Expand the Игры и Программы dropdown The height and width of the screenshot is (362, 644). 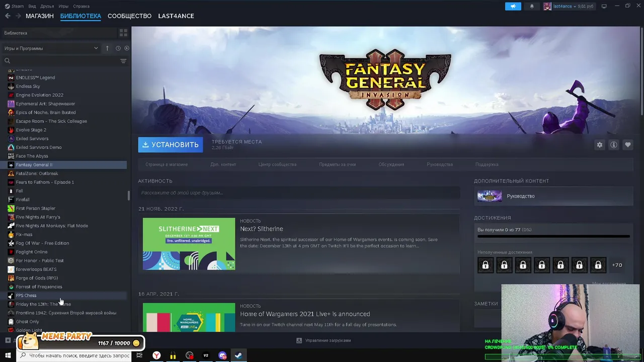[51, 48]
